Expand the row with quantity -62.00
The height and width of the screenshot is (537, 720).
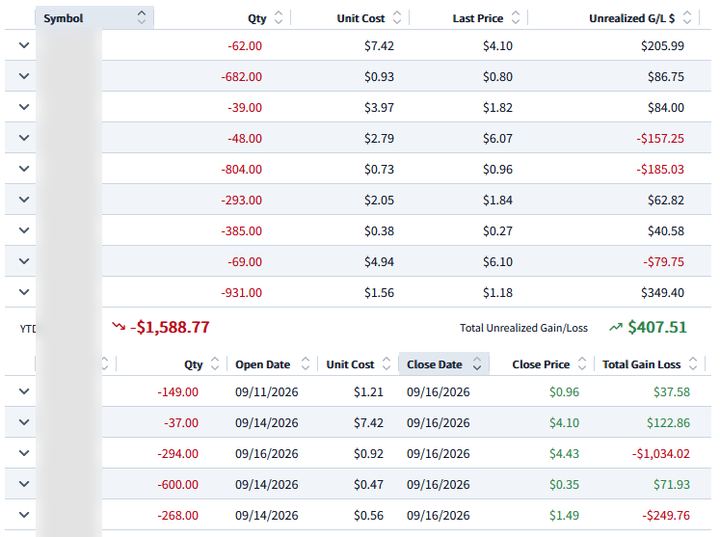pyautogui.click(x=24, y=45)
